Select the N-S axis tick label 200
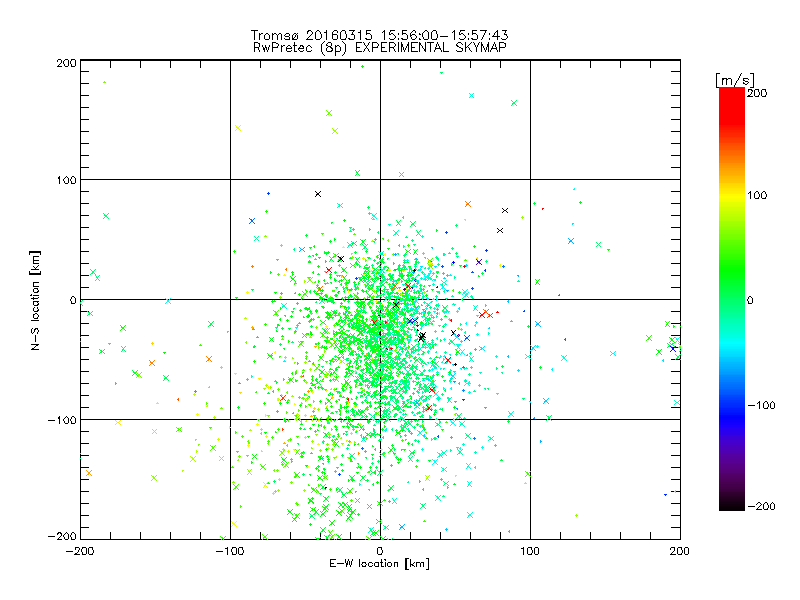The height and width of the screenshot is (600, 800). click(x=66, y=63)
